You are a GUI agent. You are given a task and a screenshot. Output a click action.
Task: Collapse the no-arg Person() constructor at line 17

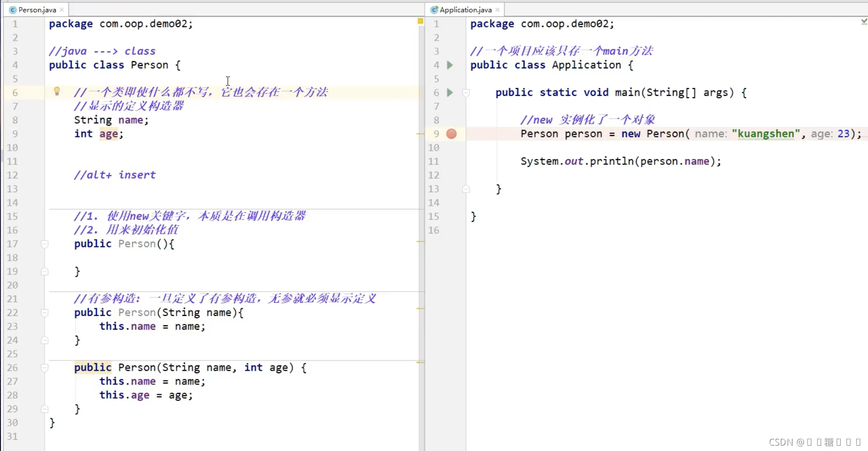tap(44, 244)
